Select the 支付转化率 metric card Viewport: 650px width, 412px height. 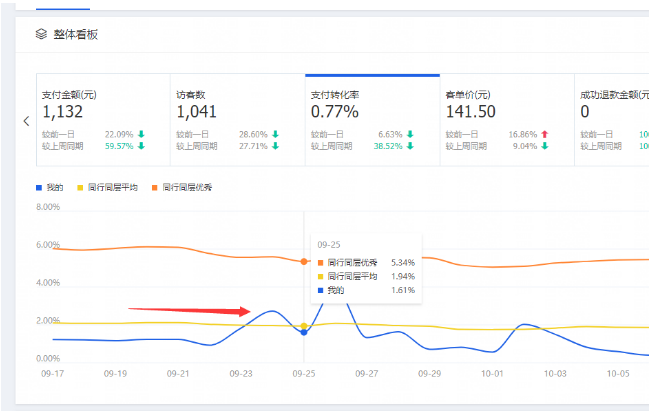tap(372, 120)
